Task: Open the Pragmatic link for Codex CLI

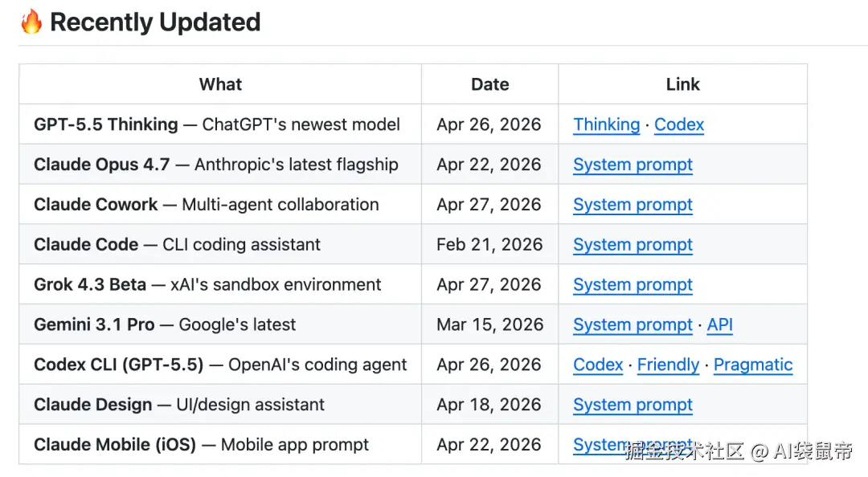Action: pos(753,365)
